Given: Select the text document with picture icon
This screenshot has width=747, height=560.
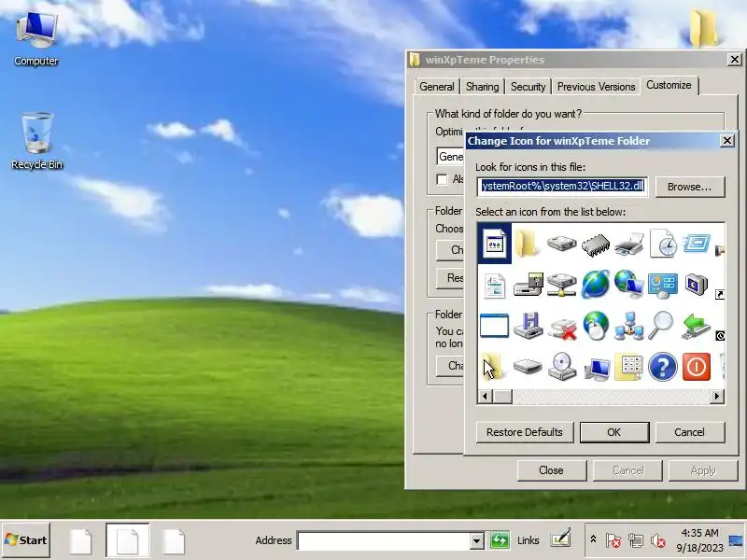Looking at the screenshot, I should [494, 286].
